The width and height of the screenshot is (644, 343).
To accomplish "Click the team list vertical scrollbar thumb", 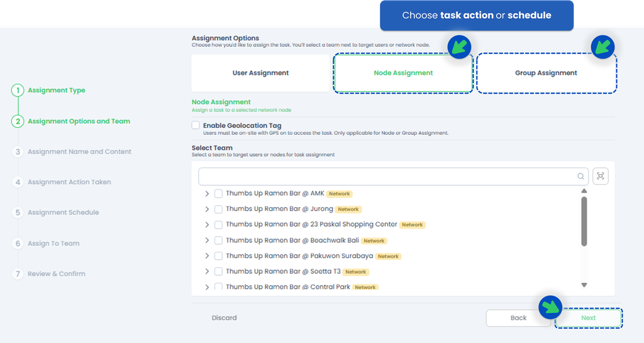I will click(x=584, y=220).
